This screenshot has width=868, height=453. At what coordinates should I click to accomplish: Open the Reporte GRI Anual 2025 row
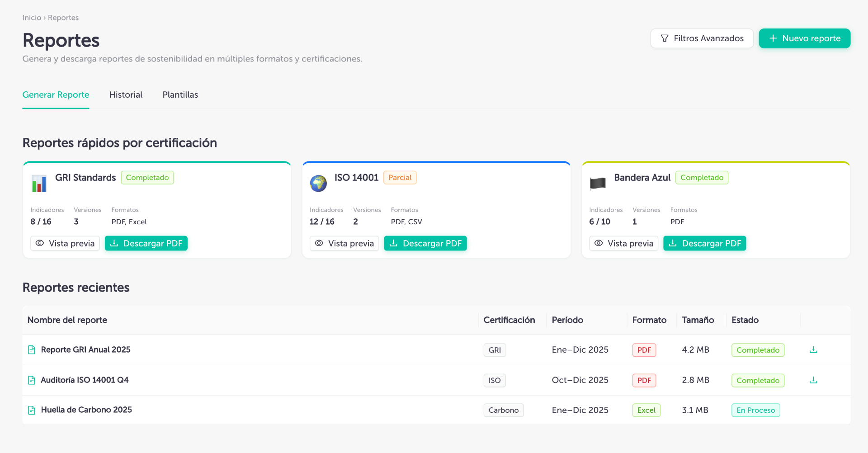coord(436,350)
